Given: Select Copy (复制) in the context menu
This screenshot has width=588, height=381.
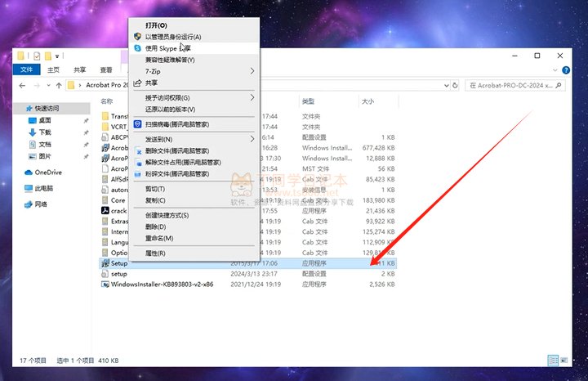Looking at the screenshot, I should pyautogui.click(x=194, y=200).
